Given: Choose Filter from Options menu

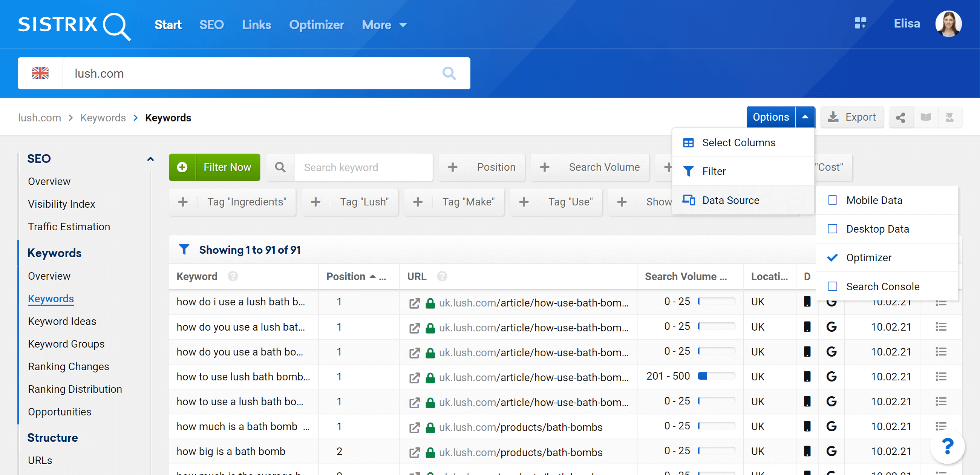Looking at the screenshot, I should [x=743, y=171].
